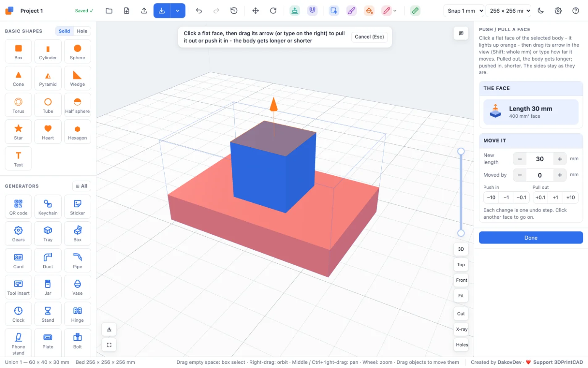Start the Vase generator
The height and width of the screenshot is (368, 588).
tap(77, 287)
